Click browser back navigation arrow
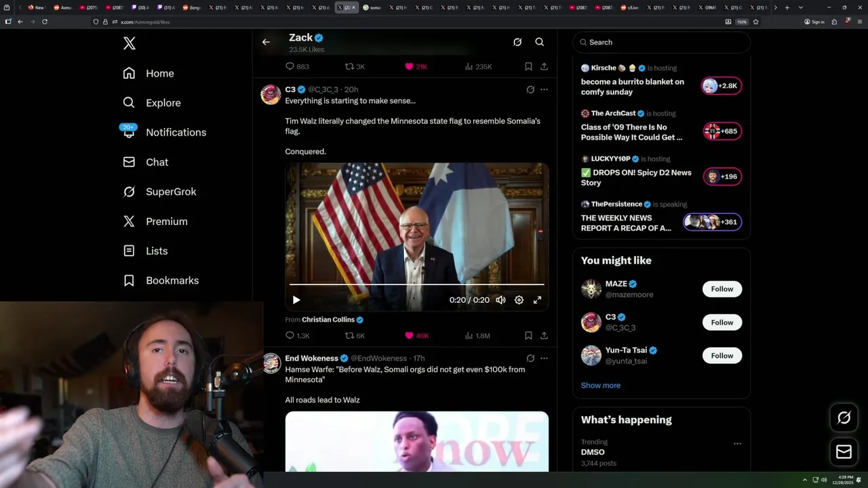This screenshot has height=488, width=868. tap(20, 22)
